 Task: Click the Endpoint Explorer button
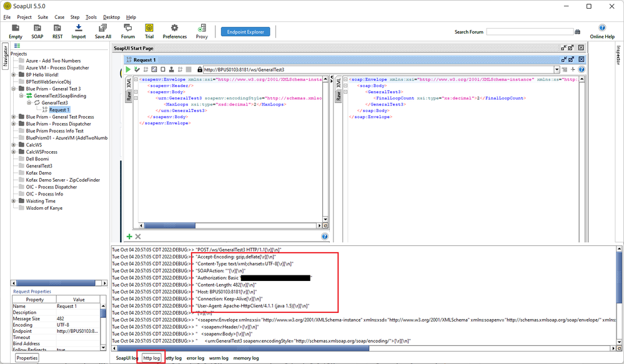(245, 32)
